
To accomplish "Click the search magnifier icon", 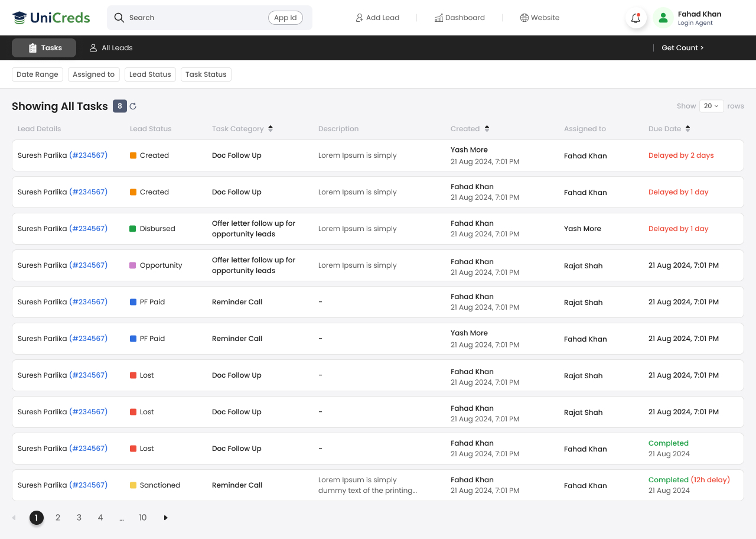I will point(119,18).
